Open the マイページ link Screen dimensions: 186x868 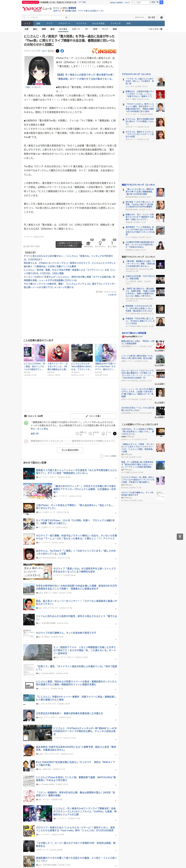coord(139,17)
